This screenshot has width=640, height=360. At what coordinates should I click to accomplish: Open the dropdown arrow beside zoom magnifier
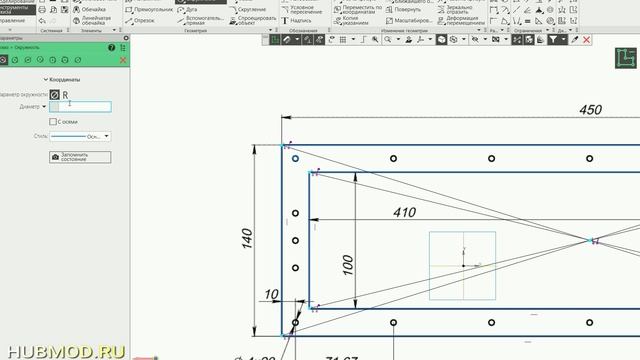pyautogui.click(x=398, y=40)
